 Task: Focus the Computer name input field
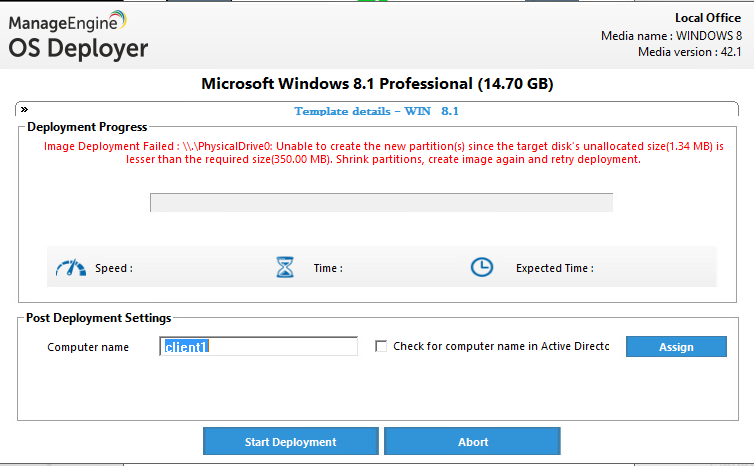259,346
